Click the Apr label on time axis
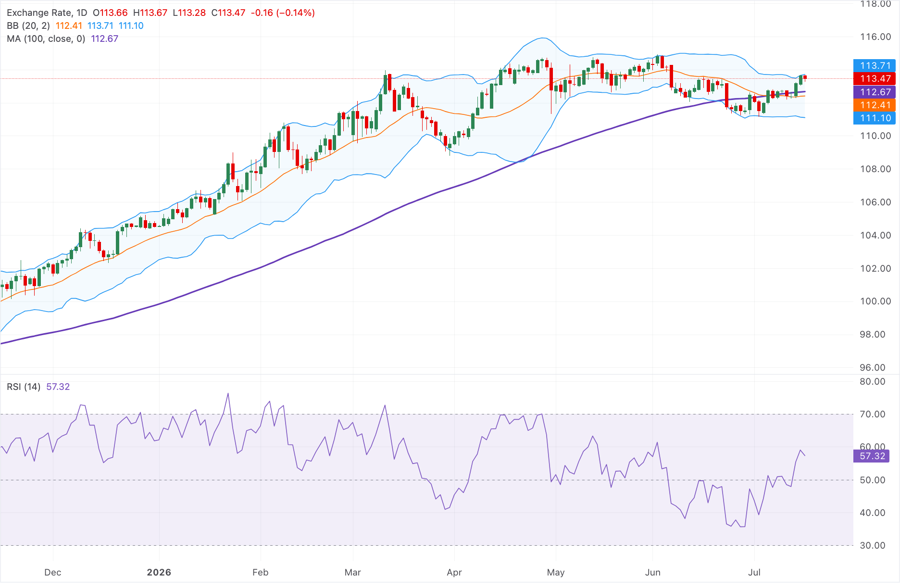Image resolution: width=900 pixels, height=588 pixels. 454,573
